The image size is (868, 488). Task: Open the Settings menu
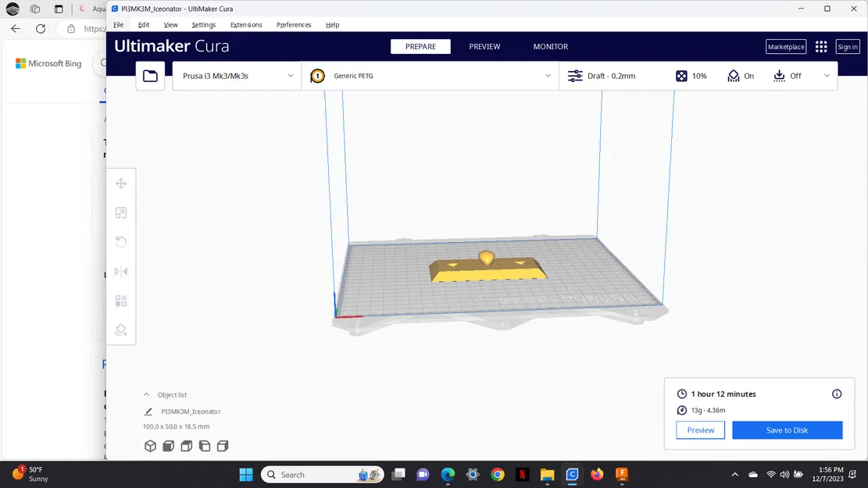point(204,25)
